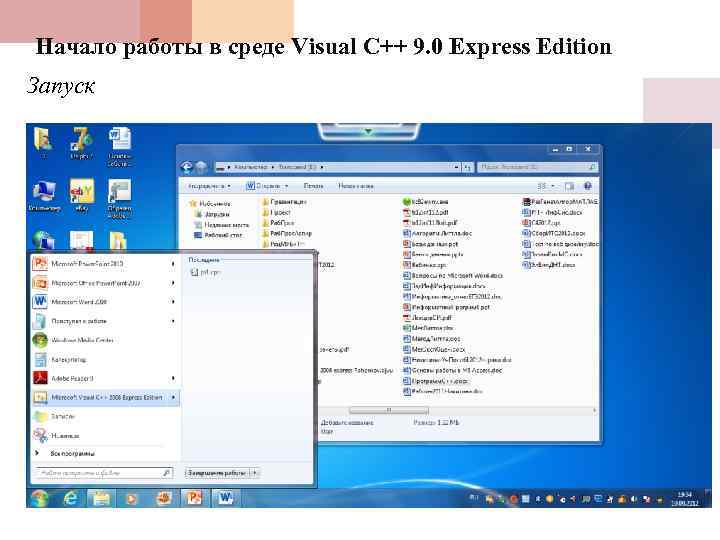Open Windows Explorer from the taskbar
Screen dimensions: 720x540
pos(101,498)
